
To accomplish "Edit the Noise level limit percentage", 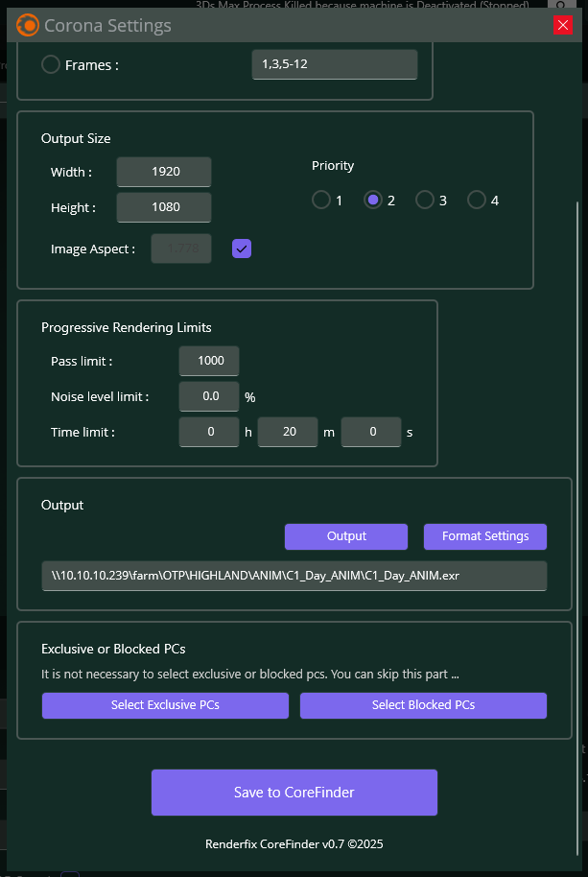I will click(x=208, y=395).
